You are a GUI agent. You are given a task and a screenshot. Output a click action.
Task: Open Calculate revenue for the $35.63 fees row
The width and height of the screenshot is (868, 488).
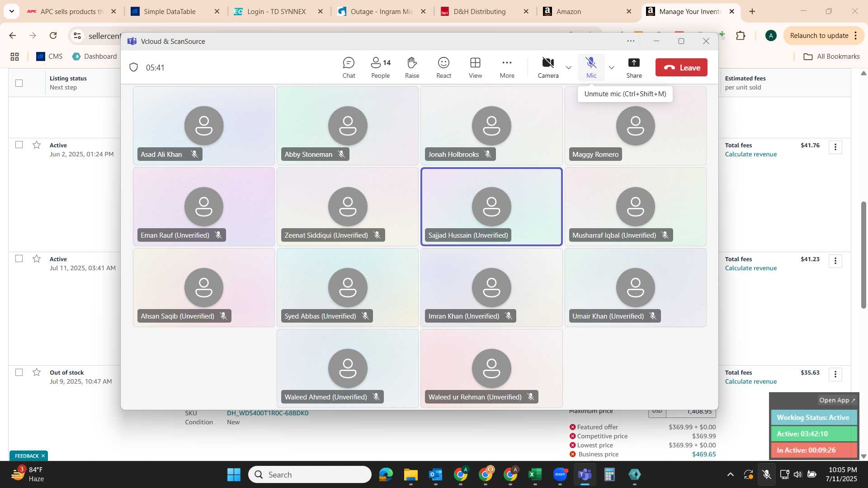pos(750,381)
